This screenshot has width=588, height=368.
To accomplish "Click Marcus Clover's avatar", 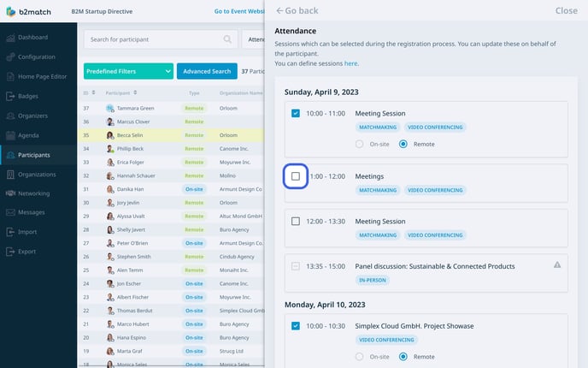I will pos(110,122).
